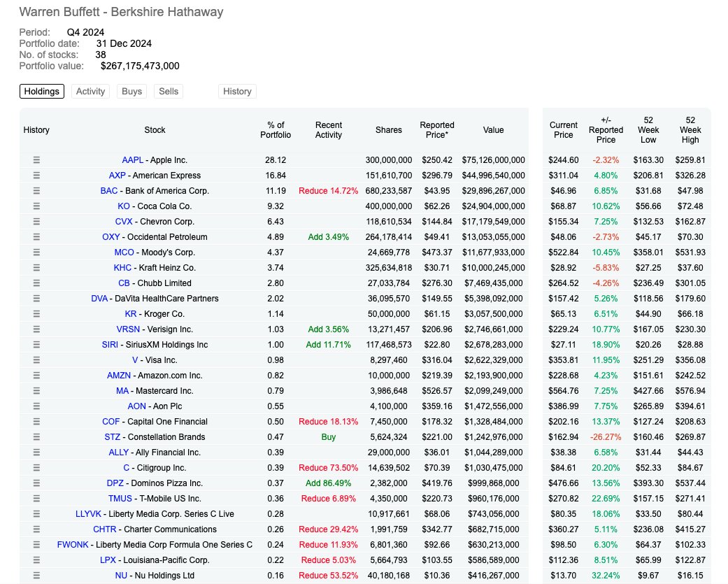
Task: Open history icon for Occidental Petroleum row
Action: point(36,237)
